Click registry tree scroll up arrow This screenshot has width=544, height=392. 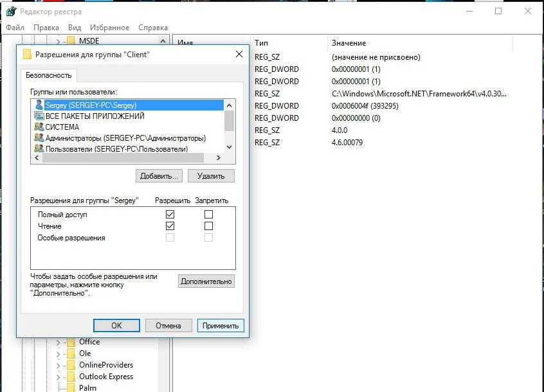[x=163, y=41]
